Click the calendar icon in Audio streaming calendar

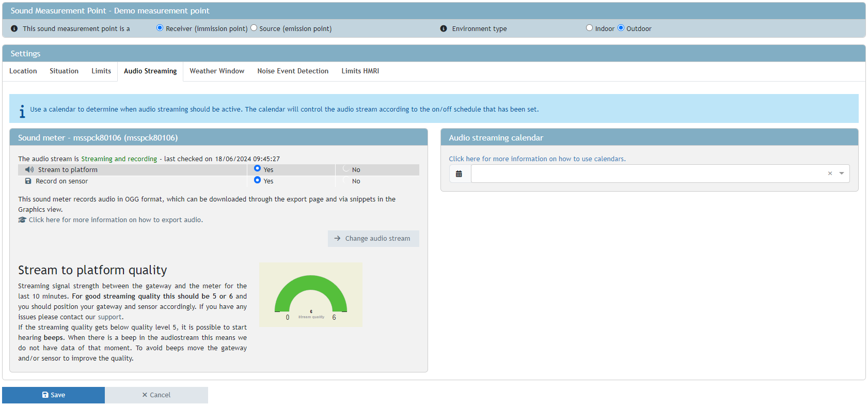click(459, 174)
